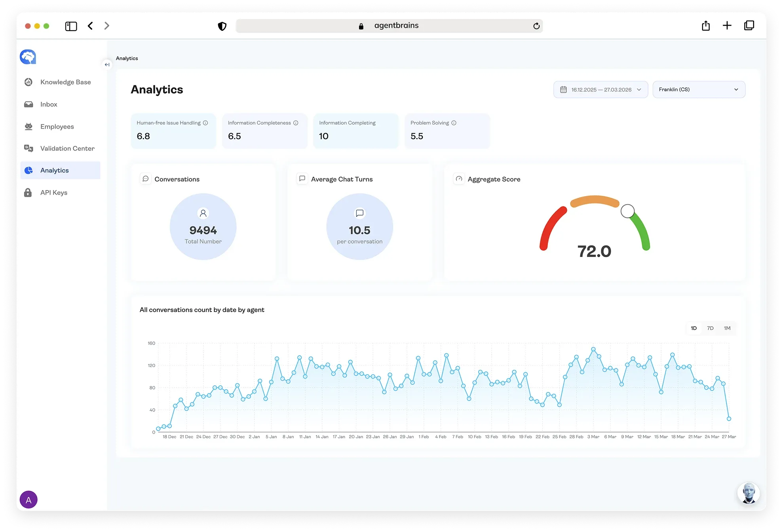Viewport: 783px width, 532px height.
Task: Click the Analytics breadcrumb link
Action: click(127, 58)
